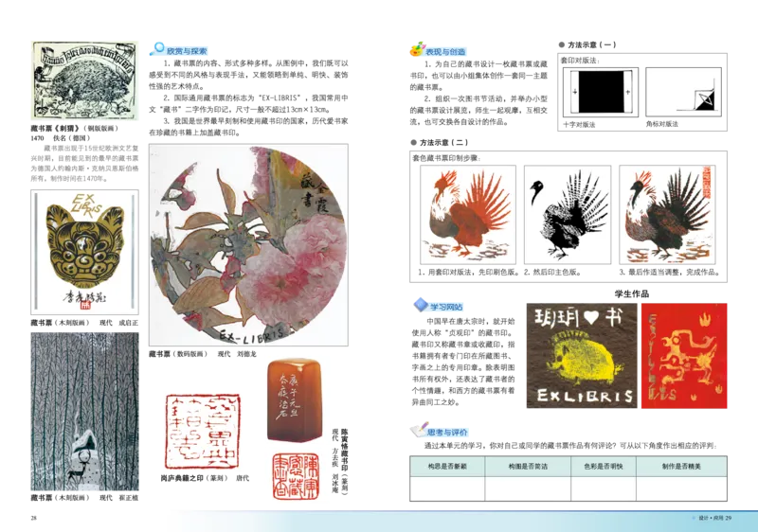Click the 角标对版法 corner diagram

(683, 91)
